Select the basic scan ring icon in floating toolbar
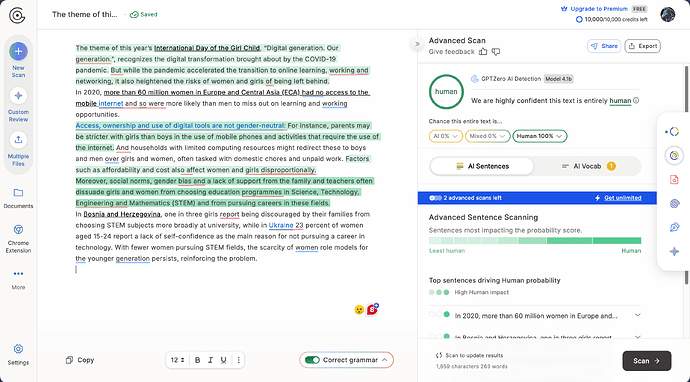This screenshot has width=690, height=382. click(x=674, y=131)
